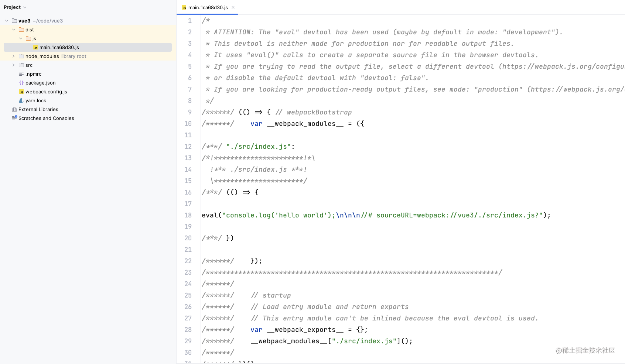Image resolution: width=625 pixels, height=364 pixels.
Task: Click __webpack_exports__ on line 28
Action: pos(305,330)
